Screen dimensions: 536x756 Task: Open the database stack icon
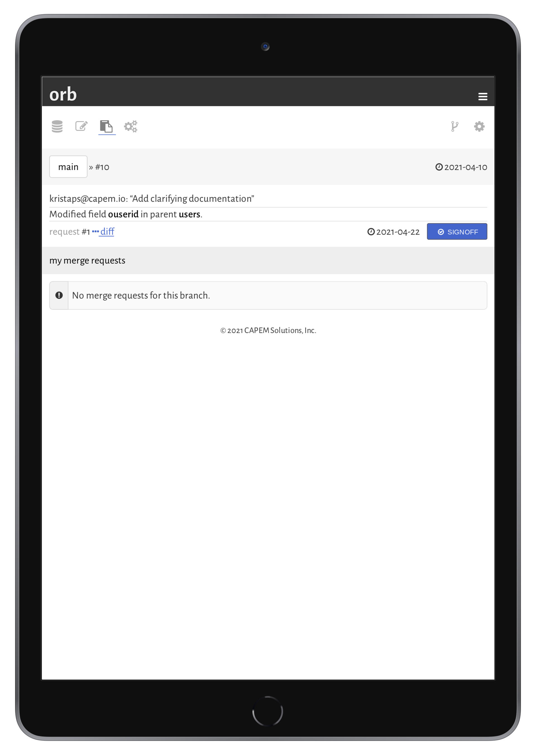pos(57,126)
